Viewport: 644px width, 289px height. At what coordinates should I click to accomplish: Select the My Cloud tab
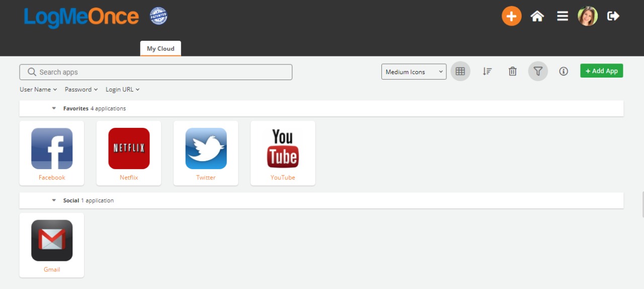click(x=160, y=49)
